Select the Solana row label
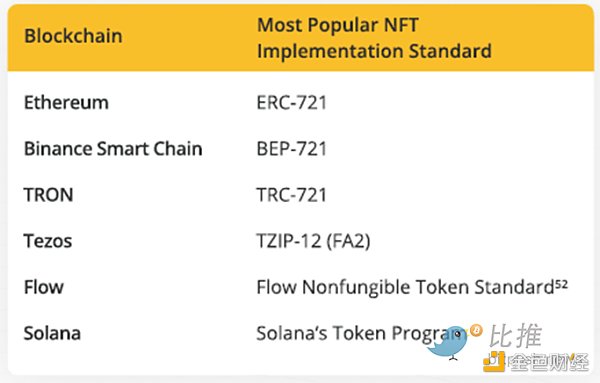The image size is (600, 383). (x=52, y=333)
